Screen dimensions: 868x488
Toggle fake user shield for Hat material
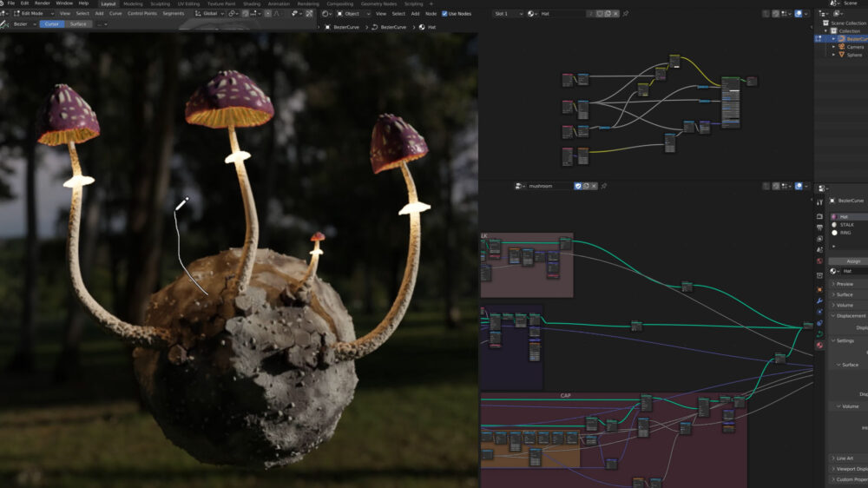tap(600, 13)
